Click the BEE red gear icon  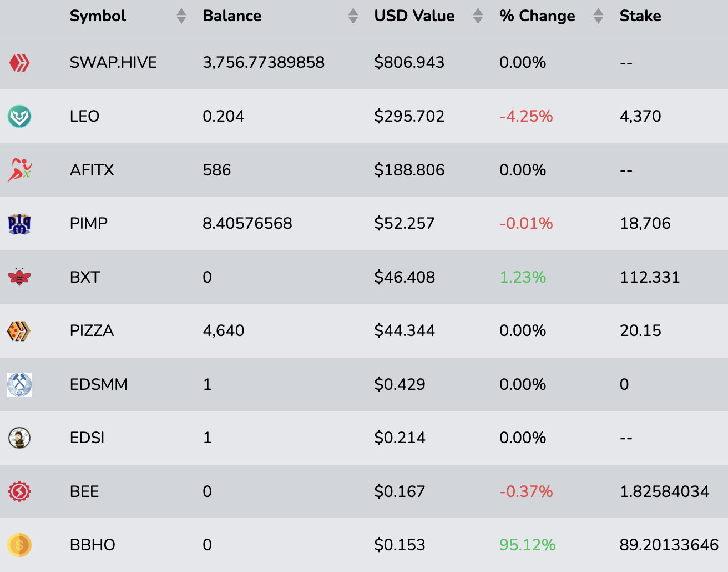pyautogui.click(x=19, y=491)
